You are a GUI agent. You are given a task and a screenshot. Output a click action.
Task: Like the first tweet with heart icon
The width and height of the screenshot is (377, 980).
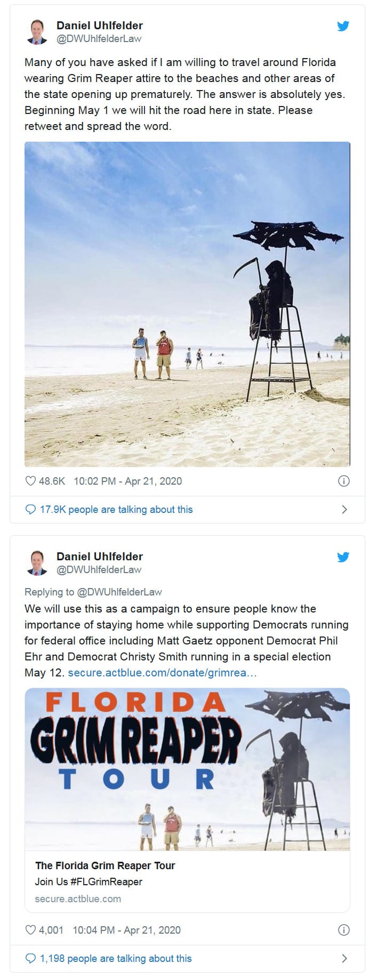click(x=31, y=481)
